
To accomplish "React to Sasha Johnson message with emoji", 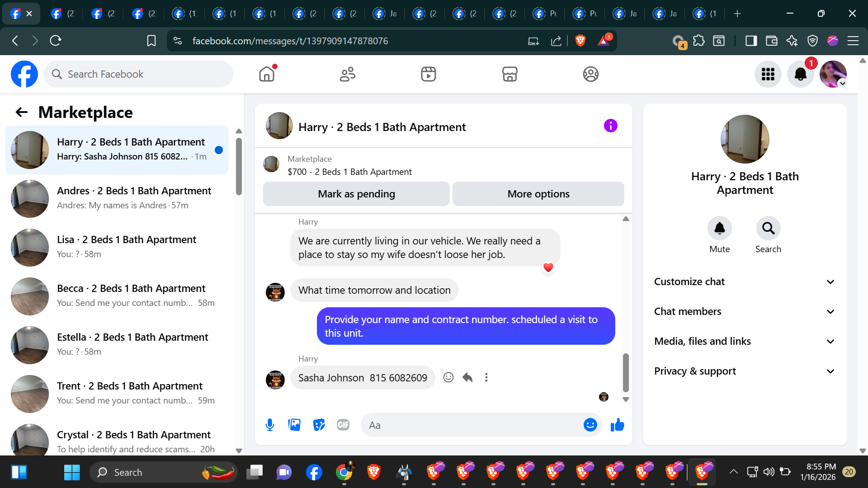I will pyautogui.click(x=448, y=377).
